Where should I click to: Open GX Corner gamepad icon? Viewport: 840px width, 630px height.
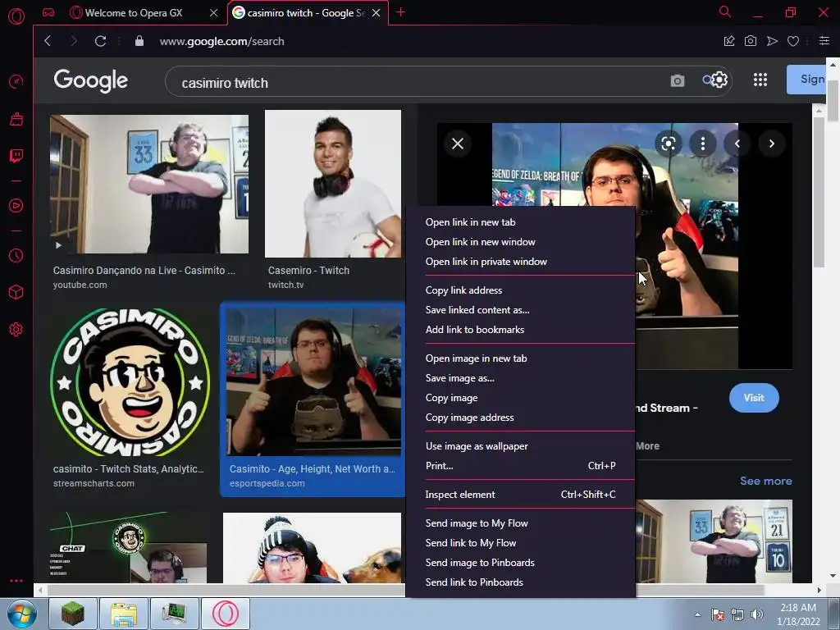tap(48, 12)
